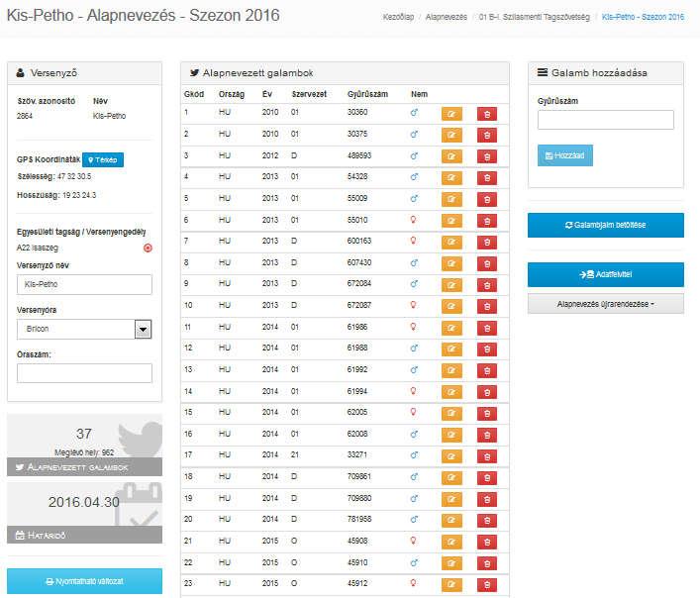Delete pigeon with ring 709880
The height and width of the screenshot is (598, 700).
486,499
